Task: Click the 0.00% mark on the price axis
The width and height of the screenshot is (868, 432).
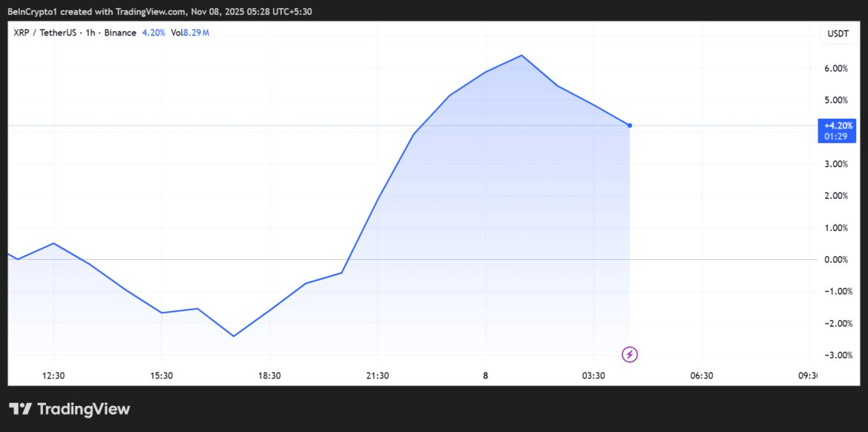Action: 836,259
